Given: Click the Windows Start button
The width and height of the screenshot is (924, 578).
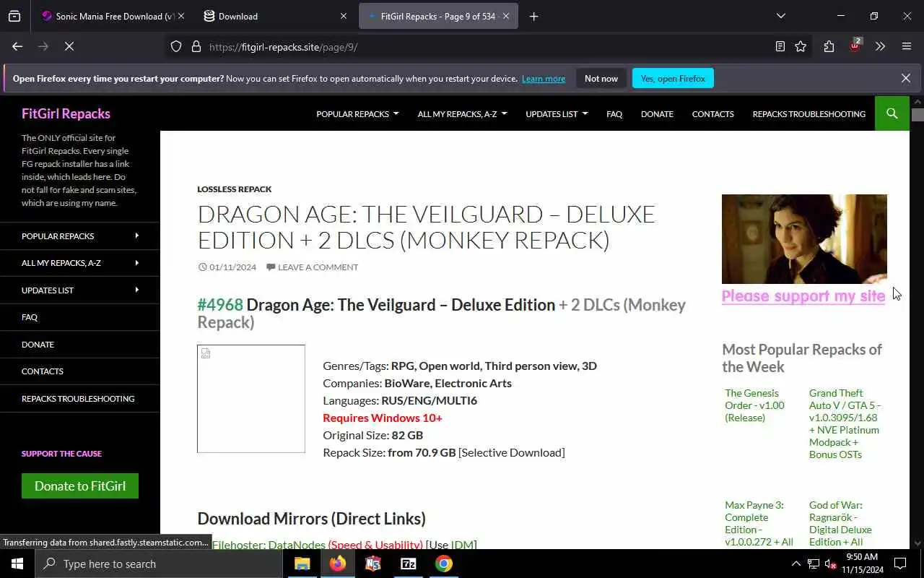Looking at the screenshot, I should (17, 564).
